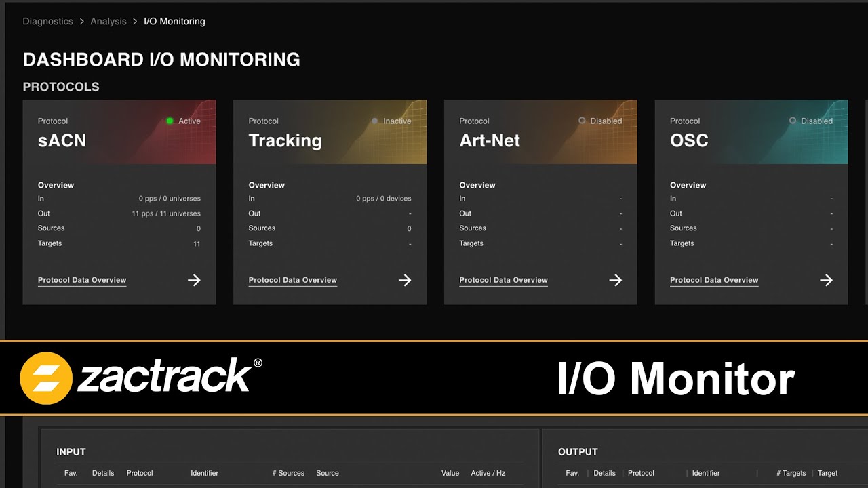Click Tracking In value 0 pps / 0 devices

click(x=384, y=199)
